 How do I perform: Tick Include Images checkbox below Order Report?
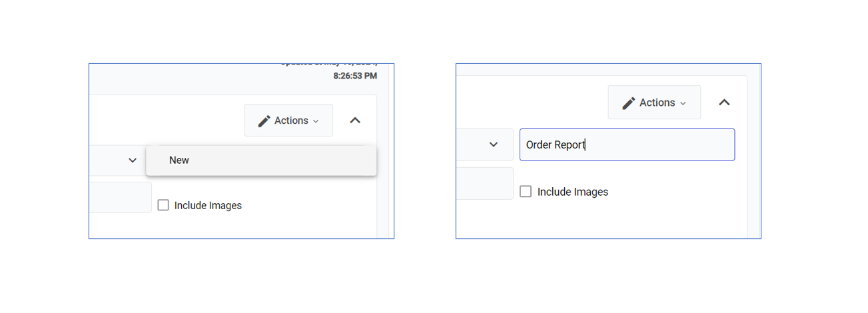[x=526, y=192]
